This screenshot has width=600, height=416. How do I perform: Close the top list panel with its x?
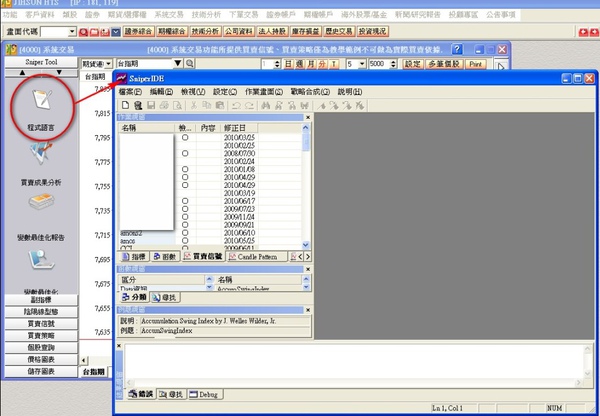308,117
